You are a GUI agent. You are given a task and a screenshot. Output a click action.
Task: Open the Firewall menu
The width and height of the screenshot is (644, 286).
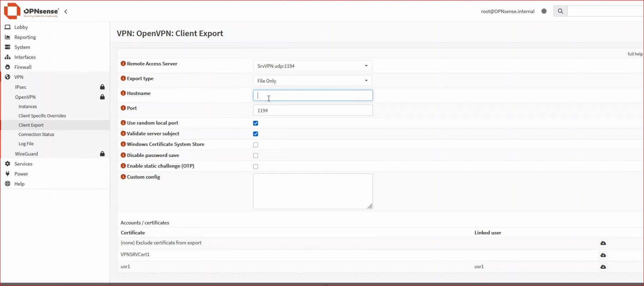[23, 67]
